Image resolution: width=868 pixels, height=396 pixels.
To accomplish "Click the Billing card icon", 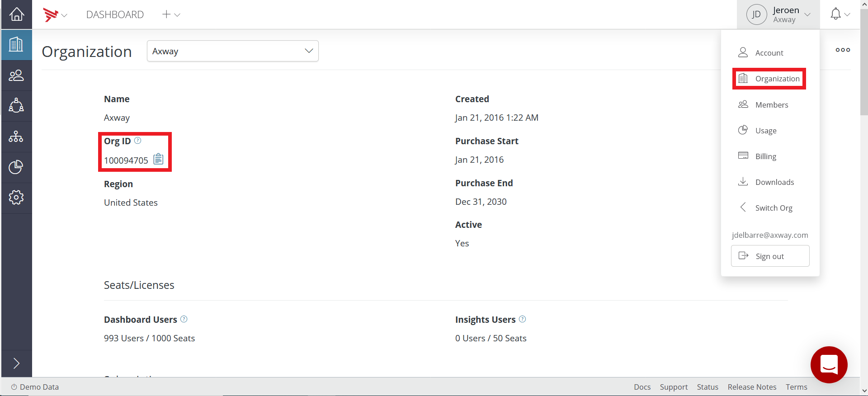I will [x=743, y=156].
